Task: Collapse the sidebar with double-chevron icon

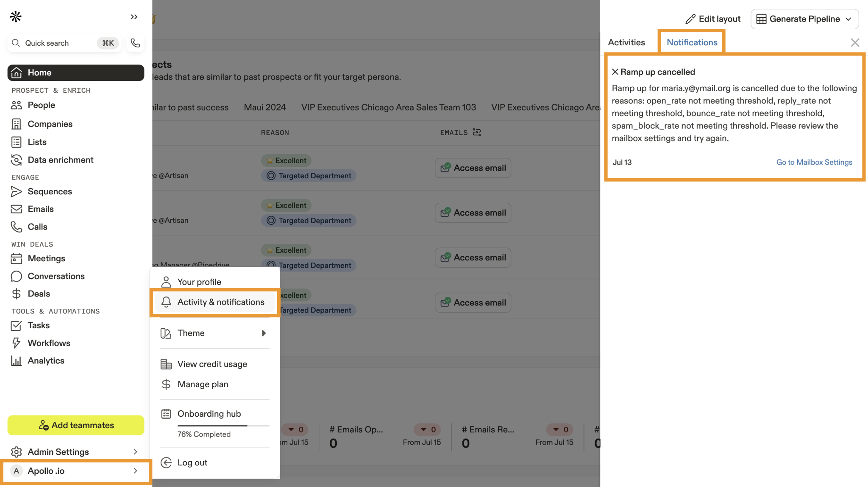Action: click(x=134, y=17)
